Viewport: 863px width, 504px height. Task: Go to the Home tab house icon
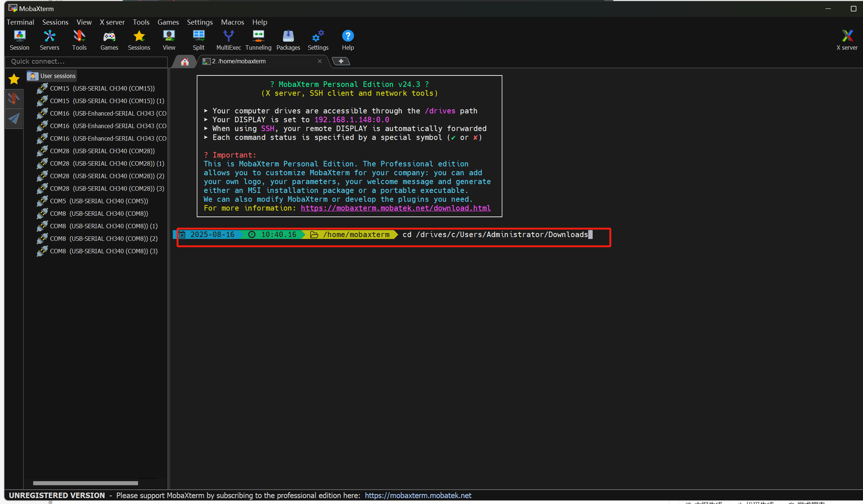point(185,61)
